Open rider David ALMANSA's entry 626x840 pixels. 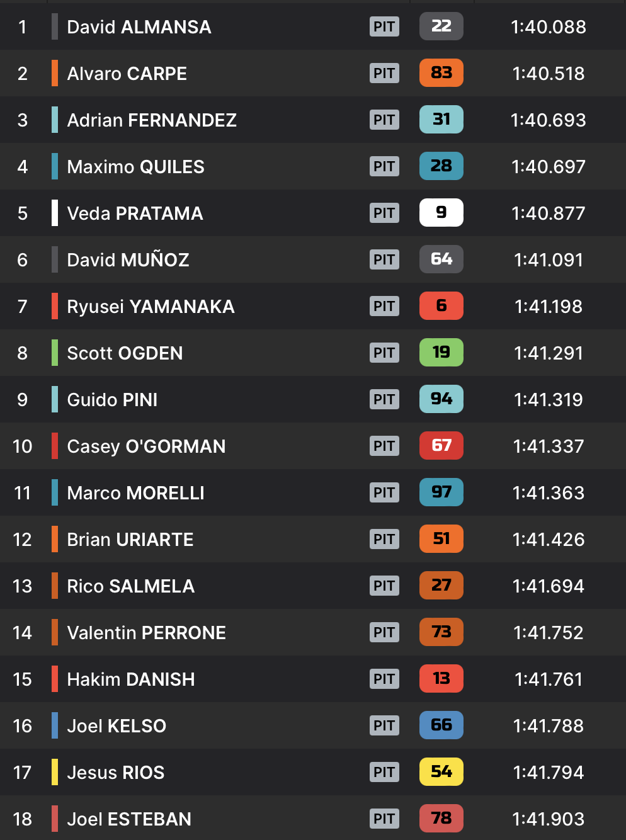point(139,27)
